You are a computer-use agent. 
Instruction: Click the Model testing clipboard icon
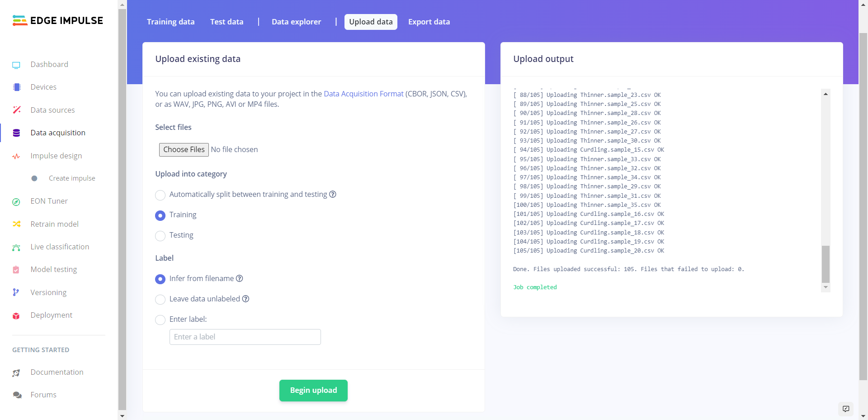coord(16,270)
